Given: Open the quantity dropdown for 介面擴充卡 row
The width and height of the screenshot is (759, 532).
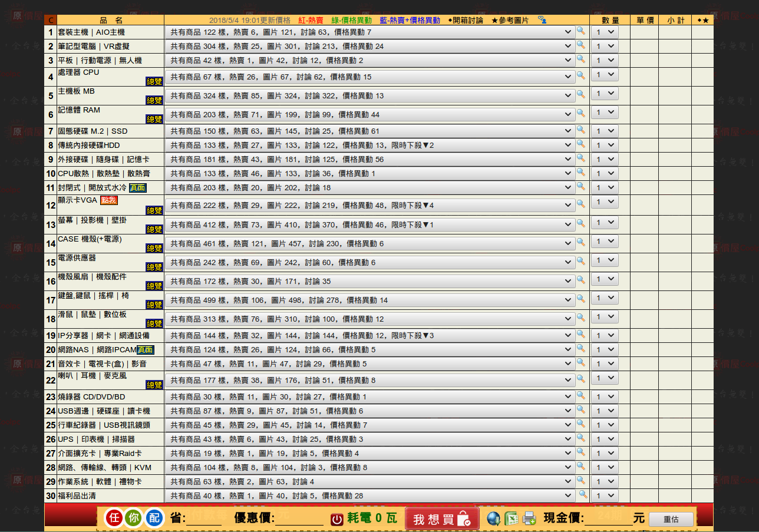Looking at the screenshot, I should [x=605, y=454].
